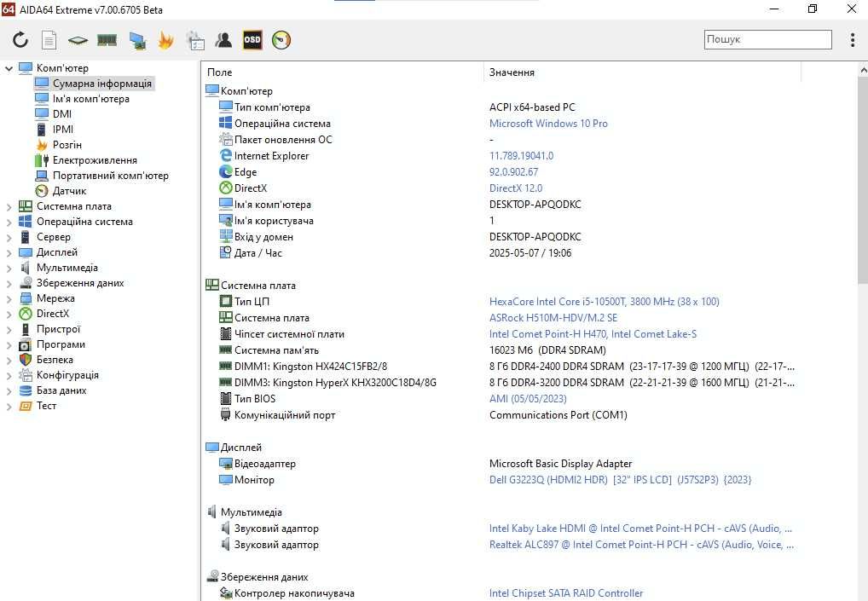Click the Датчик gauge tree icon
868x601 pixels.
[x=42, y=191]
